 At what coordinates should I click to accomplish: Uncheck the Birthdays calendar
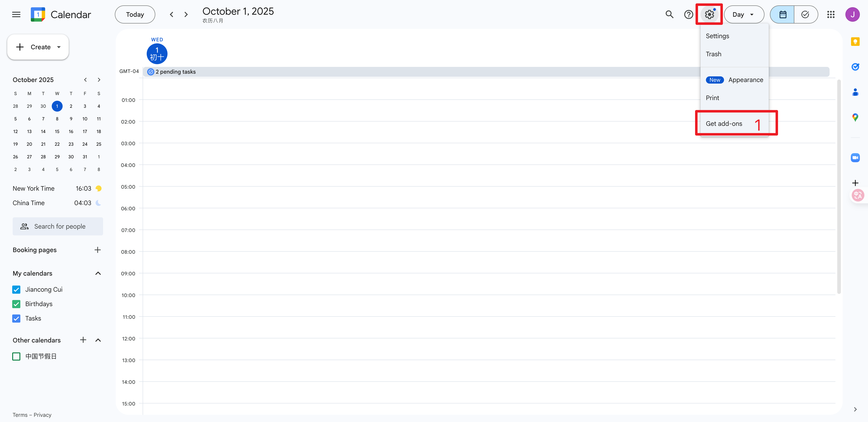[16, 304]
